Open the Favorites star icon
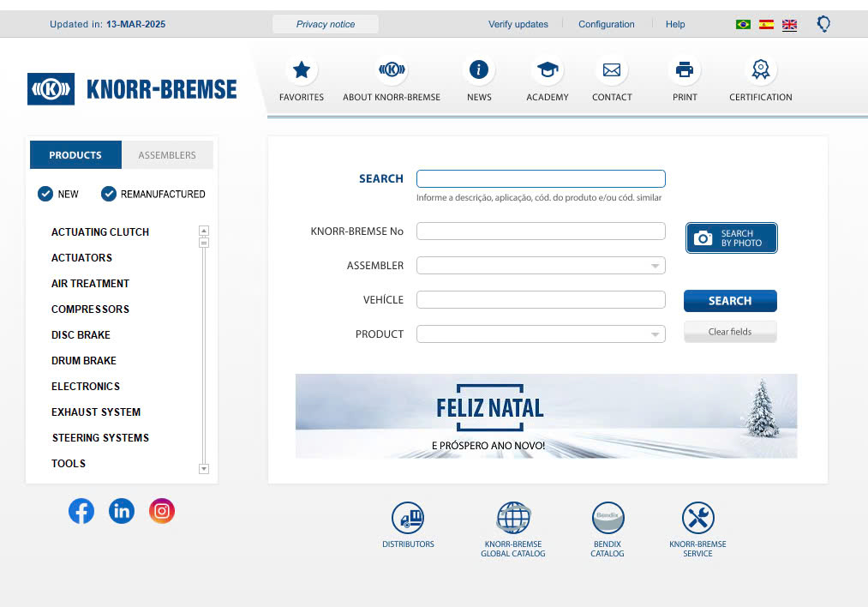Screen dimensions: 868x607 [301, 70]
